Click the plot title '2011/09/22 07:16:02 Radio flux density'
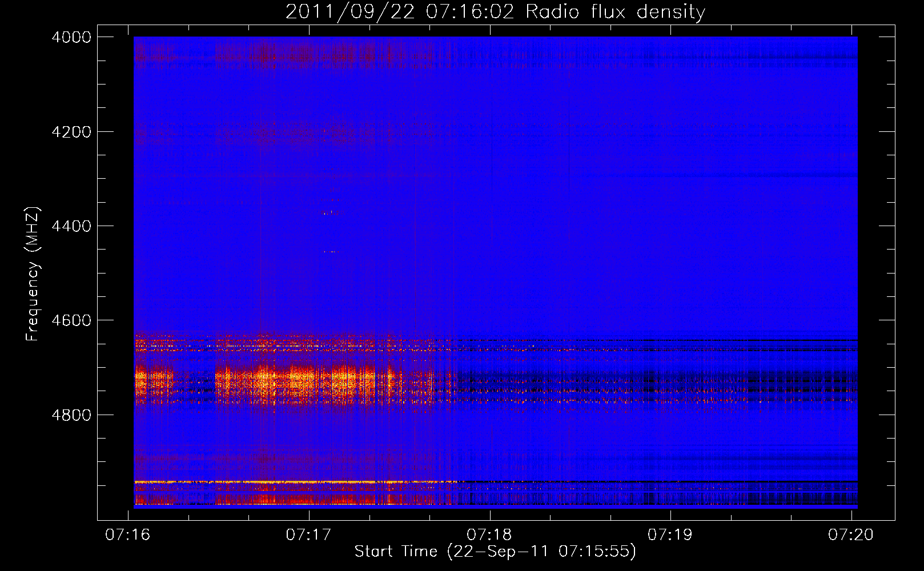924x571 pixels. pyautogui.click(x=495, y=12)
